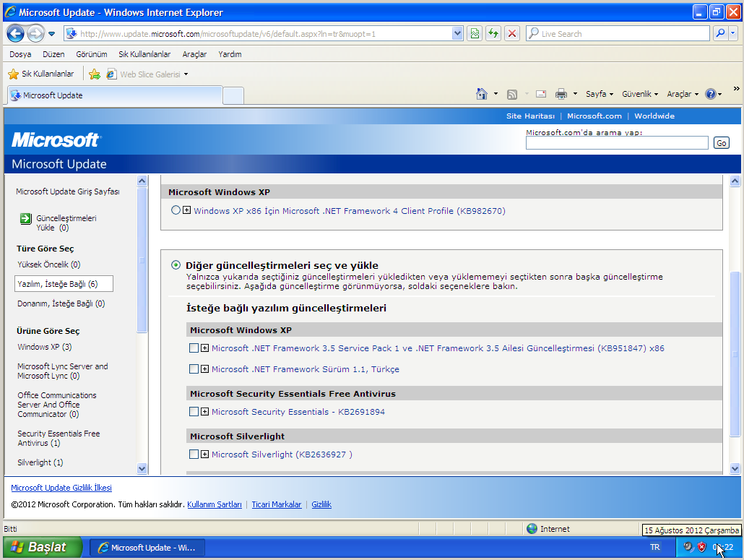Open the recent pages dropdown arrow
The width and height of the screenshot is (744, 560).
click(52, 34)
